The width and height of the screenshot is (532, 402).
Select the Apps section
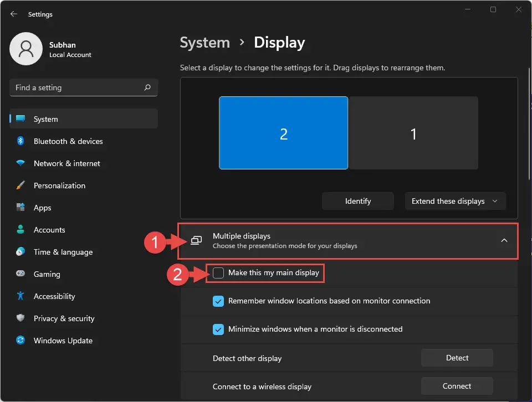tap(41, 208)
